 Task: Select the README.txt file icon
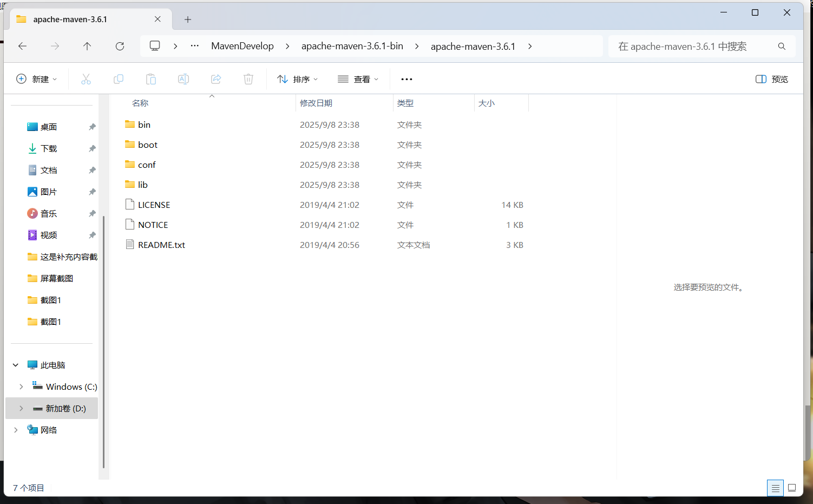(130, 245)
